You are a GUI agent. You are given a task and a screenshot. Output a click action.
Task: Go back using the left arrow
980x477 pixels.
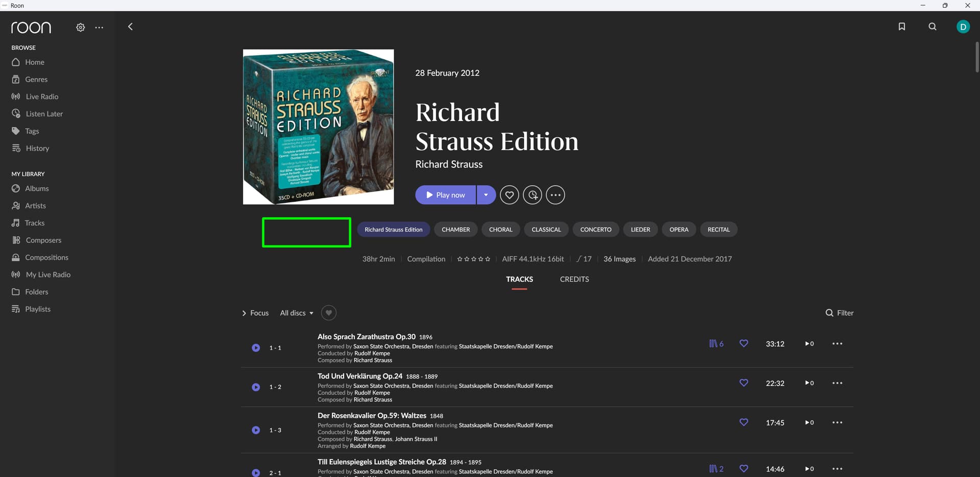coord(130,27)
